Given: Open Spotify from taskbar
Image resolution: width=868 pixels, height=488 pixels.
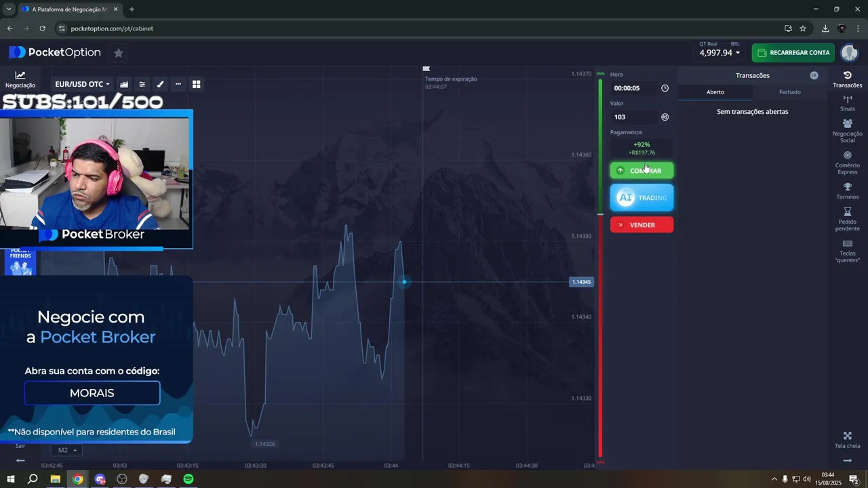Looking at the screenshot, I should pos(189,479).
